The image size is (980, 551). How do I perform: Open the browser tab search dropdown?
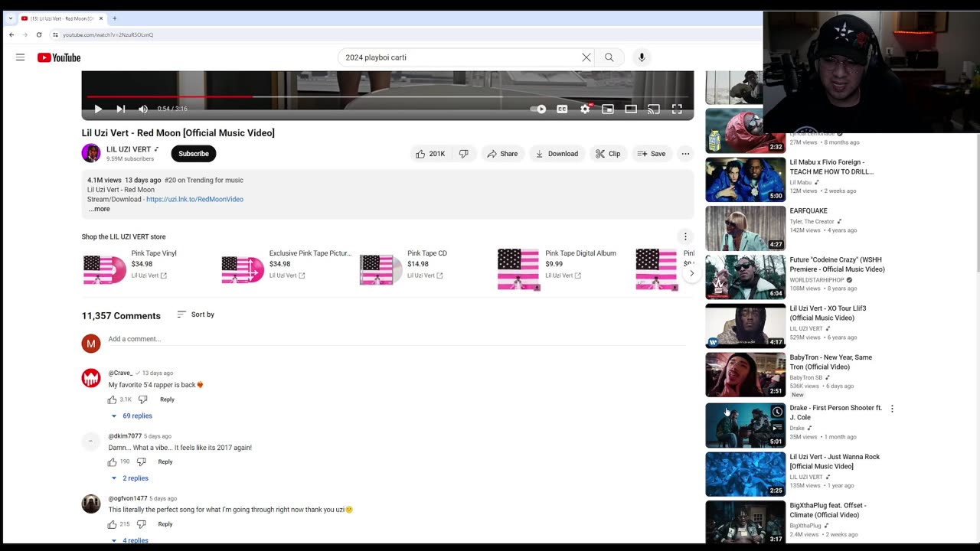click(x=10, y=18)
